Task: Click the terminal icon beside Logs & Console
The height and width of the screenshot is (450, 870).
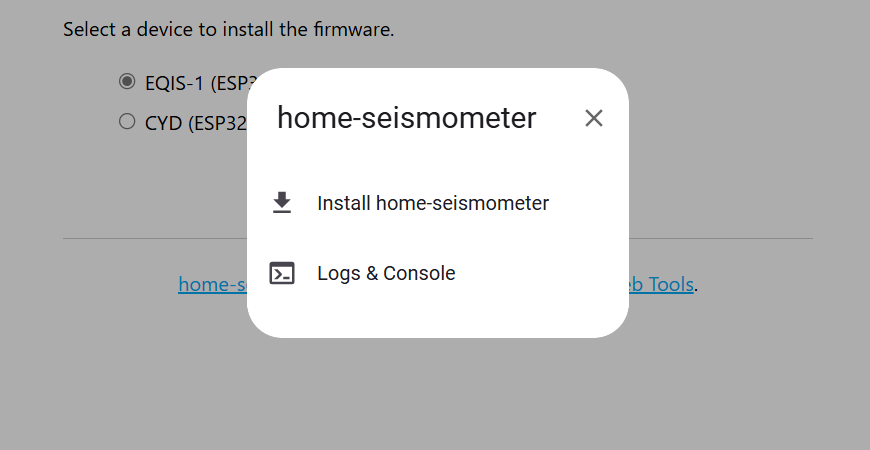Action: click(282, 273)
